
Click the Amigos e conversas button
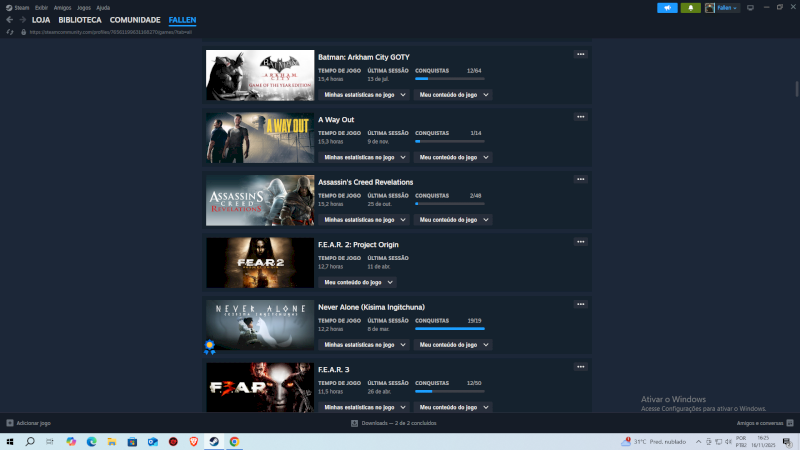[764, 423]
